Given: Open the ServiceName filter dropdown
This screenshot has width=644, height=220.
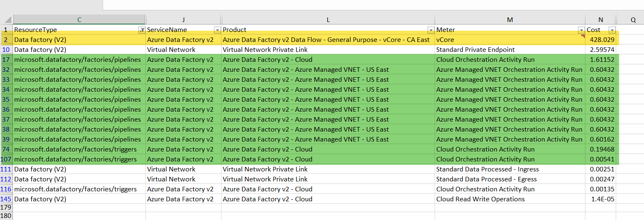Looking at the screenshot, I should (217, 30).
